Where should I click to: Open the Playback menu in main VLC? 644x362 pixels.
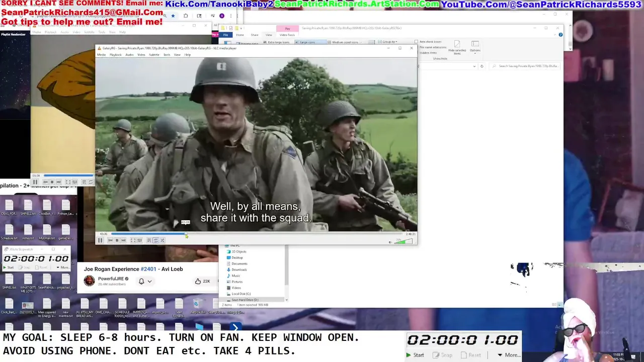[116, 54]
